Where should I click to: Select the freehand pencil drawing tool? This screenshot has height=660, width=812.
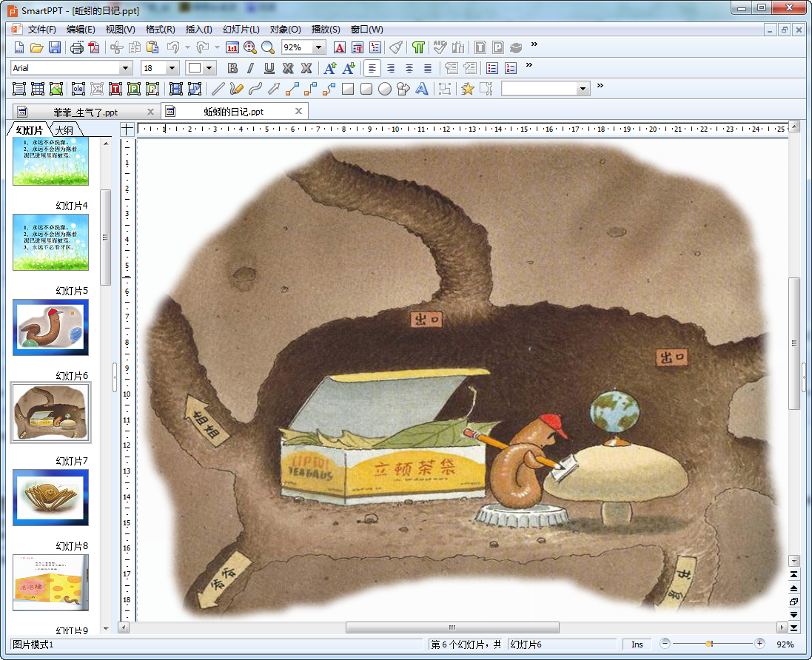pos(236,89)
